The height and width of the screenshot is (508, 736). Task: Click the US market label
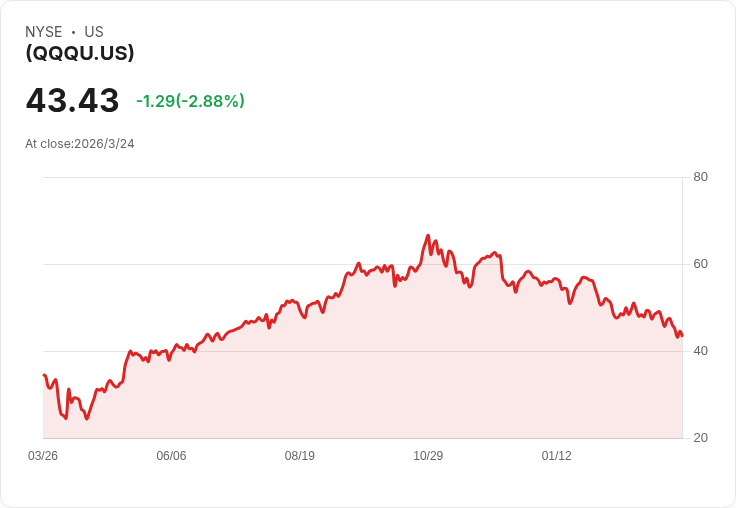(94, 32)
